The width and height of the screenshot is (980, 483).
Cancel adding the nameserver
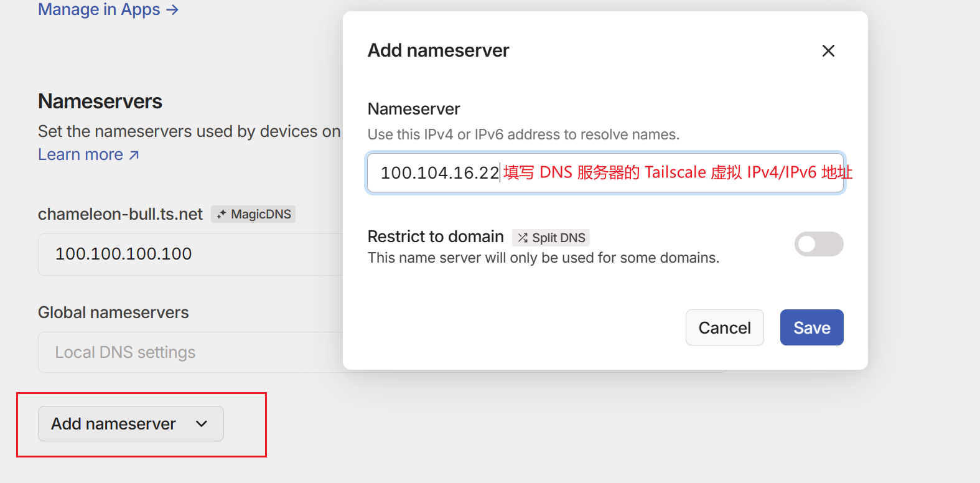pyautogui.click(x=725, y=327)
